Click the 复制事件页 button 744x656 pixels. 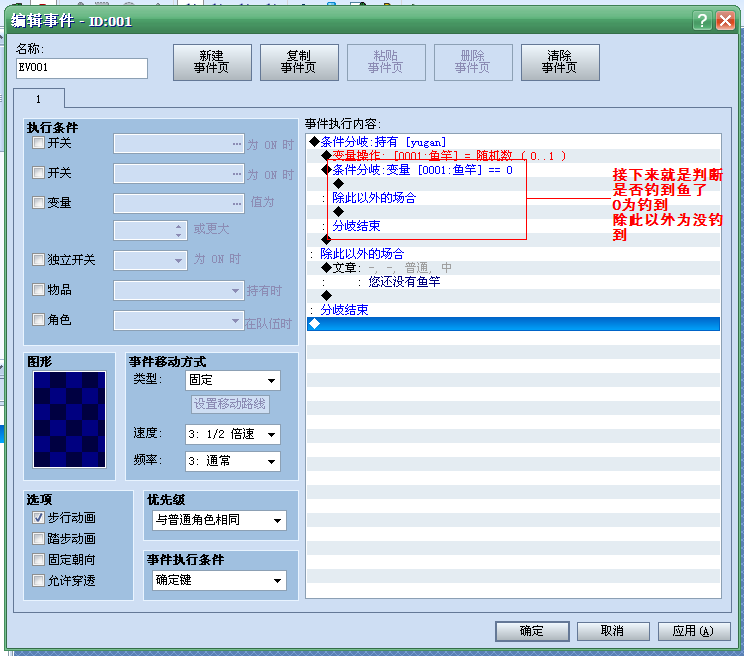[x=299, y=62]
